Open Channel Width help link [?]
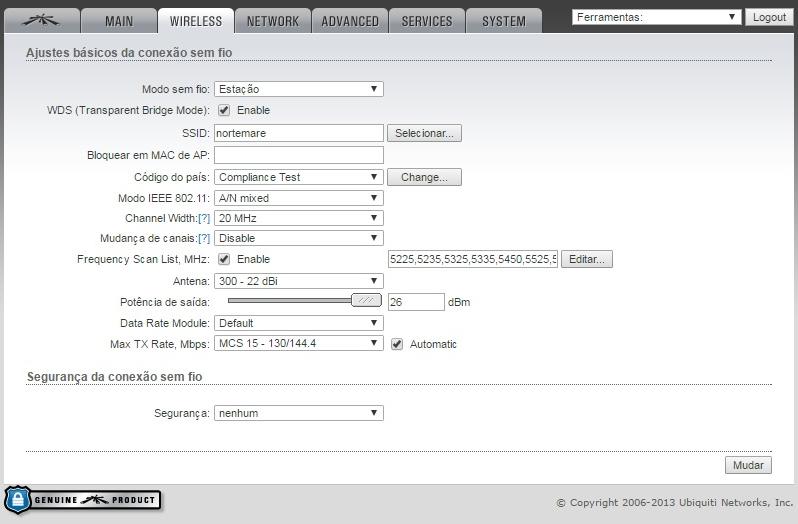Viewport: 798px width, 524px height. pyautogui.click(x=204, y=218)
